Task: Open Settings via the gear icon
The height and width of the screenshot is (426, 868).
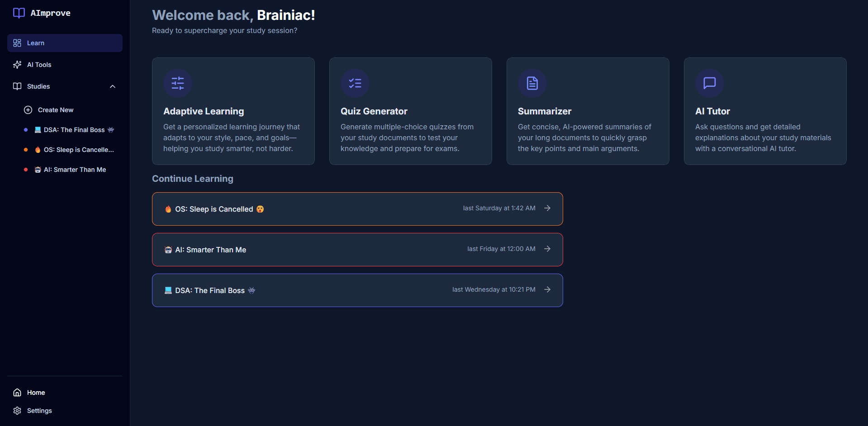Action: tap(17, 410)
